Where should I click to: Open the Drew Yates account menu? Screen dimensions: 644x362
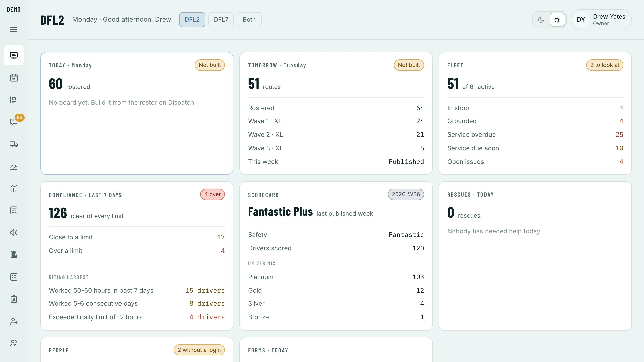[601, 20]
